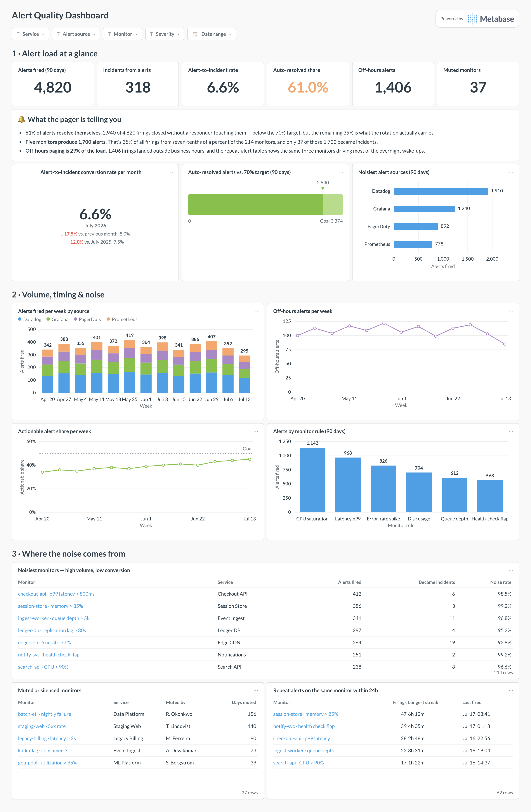The width and height of the screenshot is (531, 812).
Task: Open session-store memory > 85% in Repeat alerts
Action: pos(306,714)
